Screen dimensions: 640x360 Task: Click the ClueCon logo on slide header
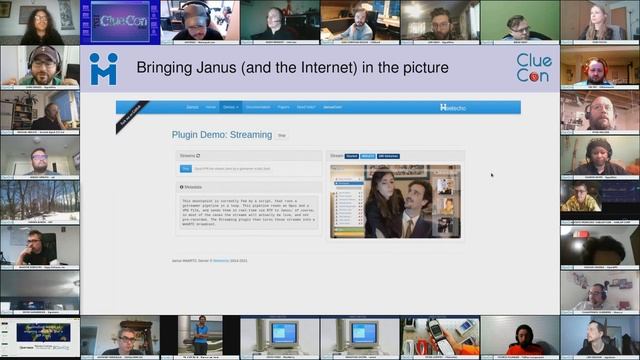click(x=534, y=68)
